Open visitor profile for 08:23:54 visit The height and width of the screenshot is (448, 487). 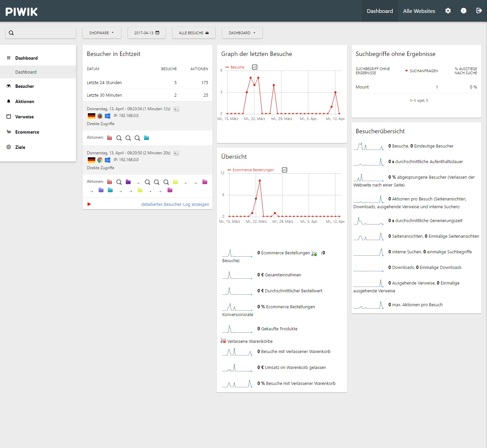tap(176, 109)
